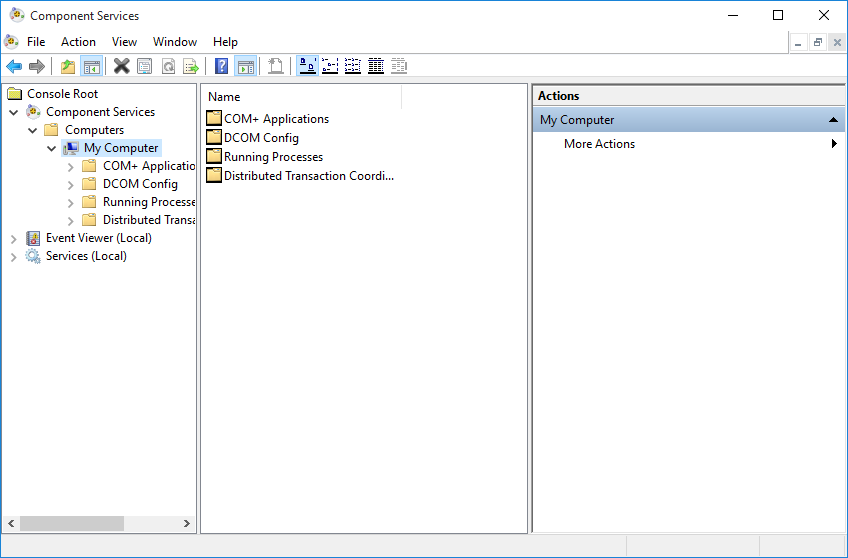Click the Up One Level folder icon
The width and height of the screenshot is (848, 558).
(68, 66)
